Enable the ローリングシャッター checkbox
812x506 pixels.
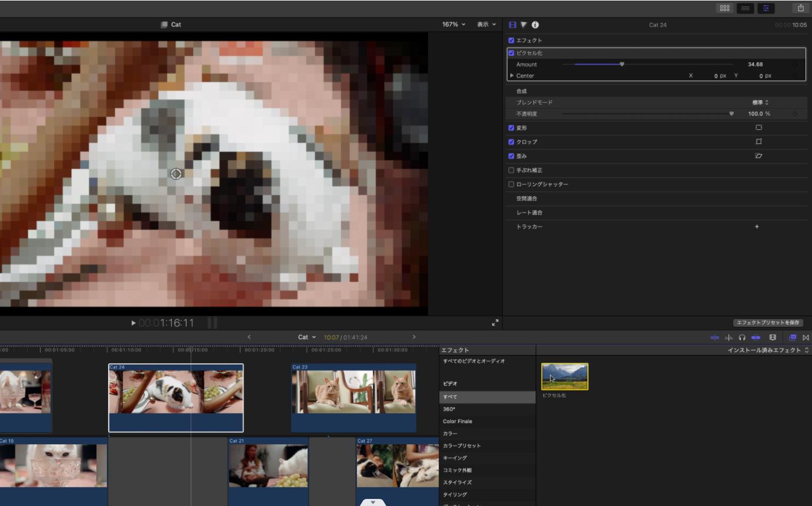point(511,185)
